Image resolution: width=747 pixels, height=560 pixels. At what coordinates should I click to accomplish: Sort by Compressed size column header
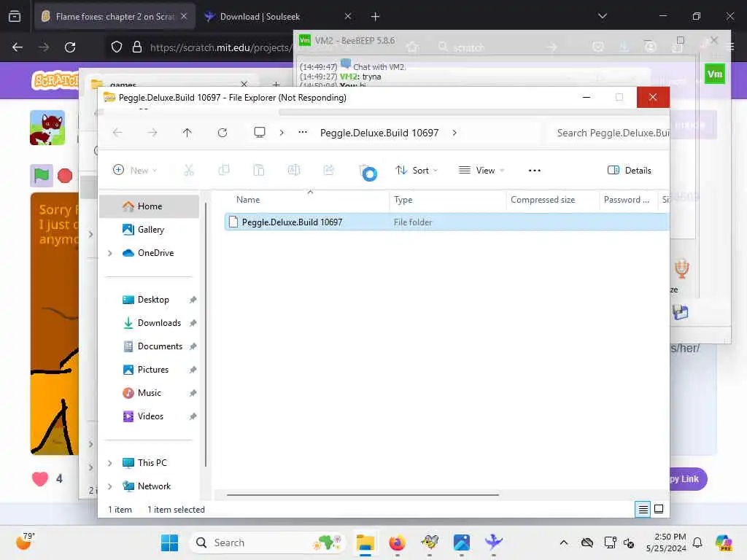point(552,200)
